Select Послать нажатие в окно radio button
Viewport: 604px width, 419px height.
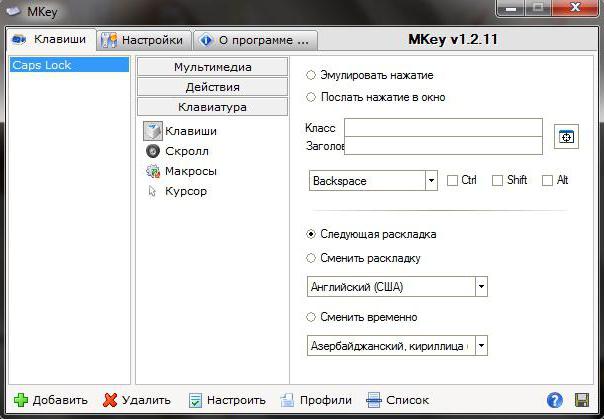[311, 97]
